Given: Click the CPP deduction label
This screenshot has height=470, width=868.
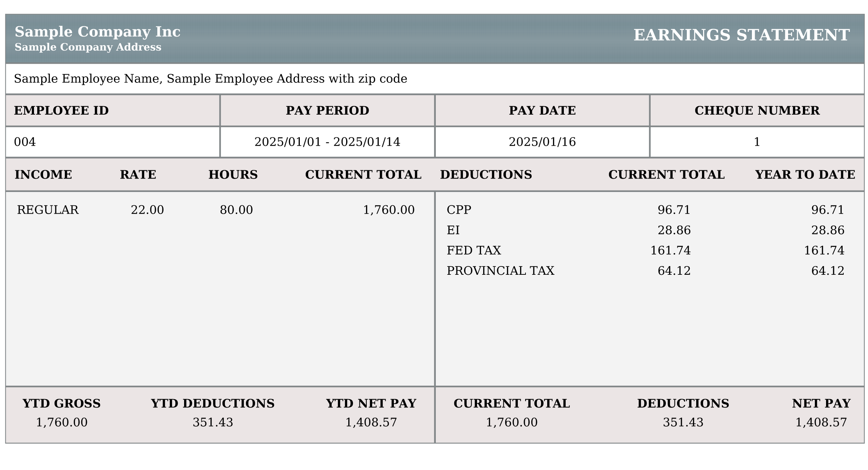Looking at the screenshot, I should pos(459,210).
